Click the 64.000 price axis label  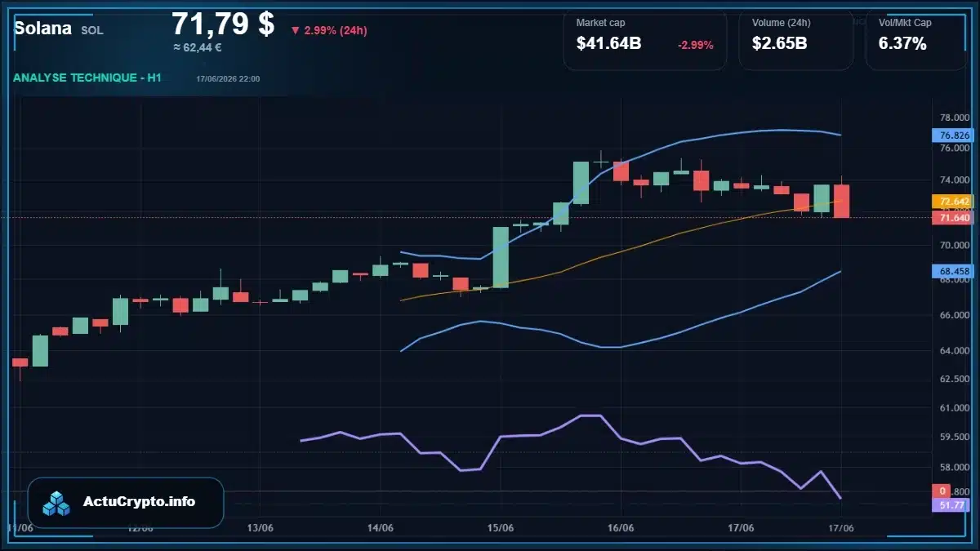pyautogui.click(x=955, y=351)
